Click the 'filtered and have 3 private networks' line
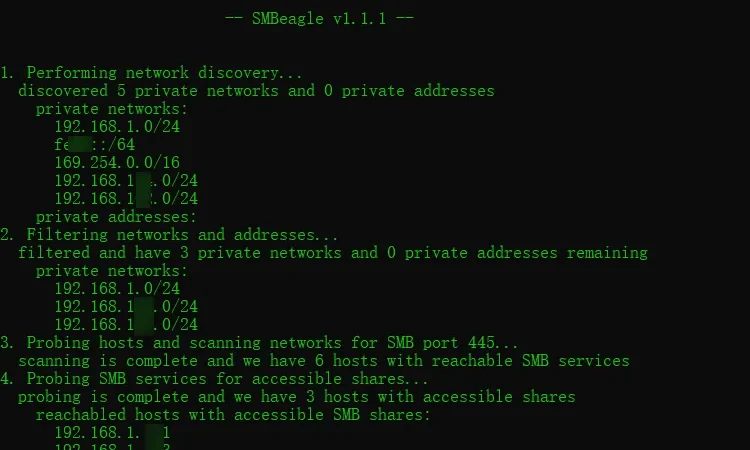This screenshot has height=450, width=750. (x=333, y=253)
